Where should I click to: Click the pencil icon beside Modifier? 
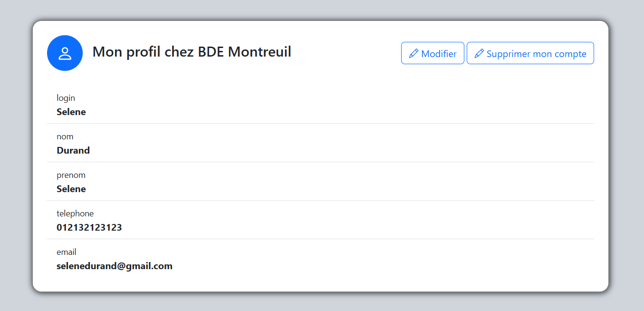click(x=413, y=53)
